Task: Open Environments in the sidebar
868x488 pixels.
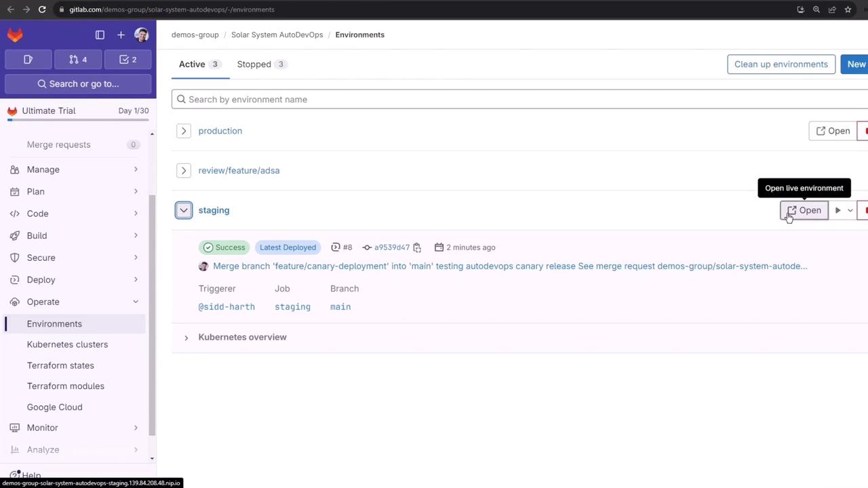Action: click(75, 324)
